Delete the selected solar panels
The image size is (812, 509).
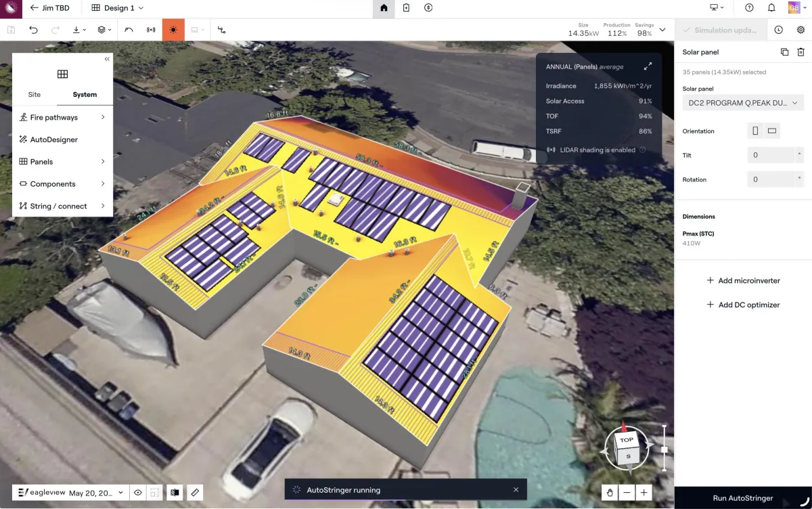tap(800, 52)
